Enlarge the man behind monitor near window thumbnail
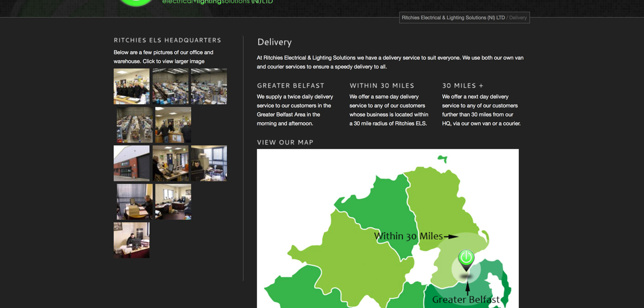 pos(209,163)
